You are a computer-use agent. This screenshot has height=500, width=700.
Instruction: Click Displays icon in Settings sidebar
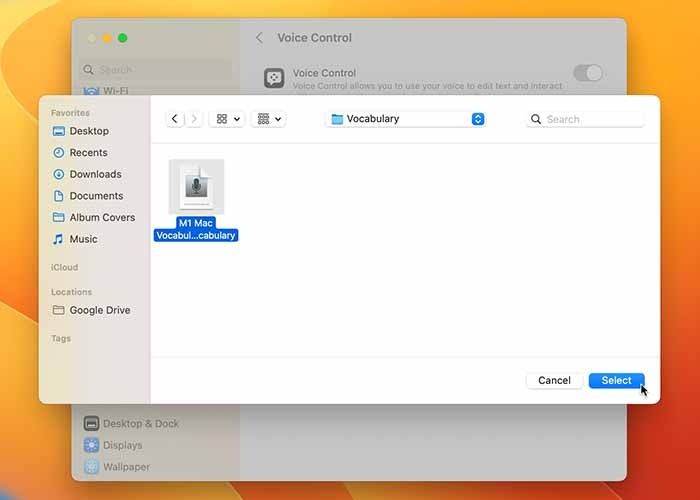[x=92, y=445]
